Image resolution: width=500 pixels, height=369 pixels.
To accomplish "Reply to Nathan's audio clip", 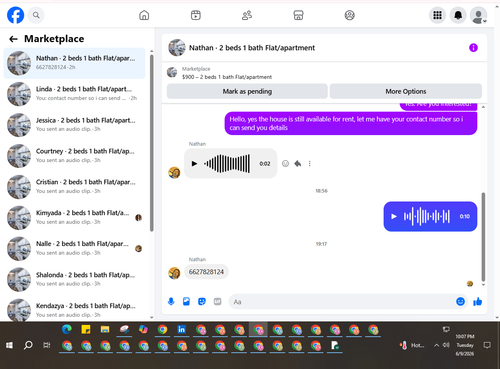I will point(298,164).
